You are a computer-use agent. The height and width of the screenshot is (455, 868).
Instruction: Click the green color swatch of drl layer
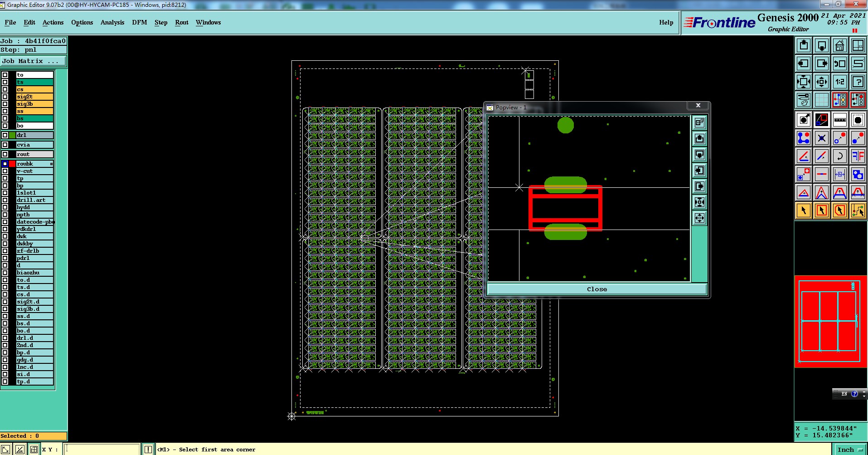click(x=12, y=135)
